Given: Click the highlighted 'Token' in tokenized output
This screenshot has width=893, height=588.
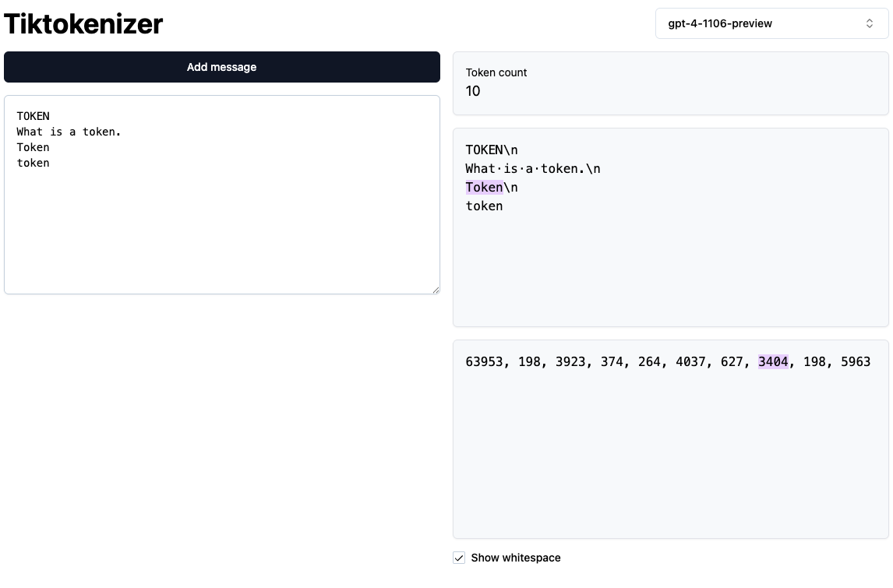Looking at the screenshot, I should (x=484, y=187).
